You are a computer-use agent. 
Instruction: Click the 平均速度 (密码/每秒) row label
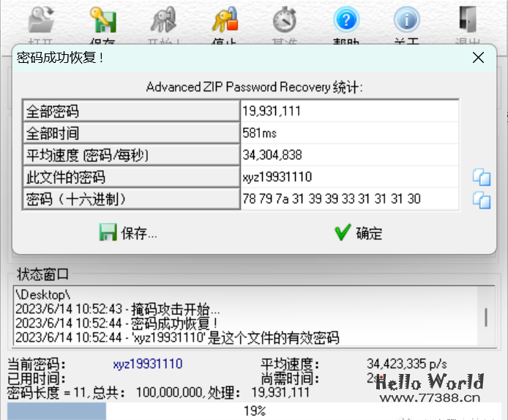(131, 155)
